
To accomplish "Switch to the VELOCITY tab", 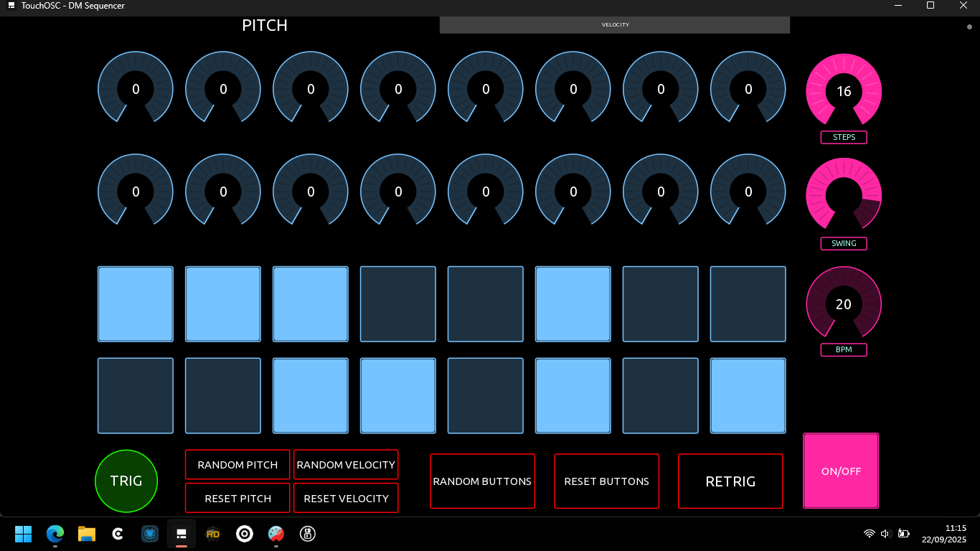I will [615, 25].
